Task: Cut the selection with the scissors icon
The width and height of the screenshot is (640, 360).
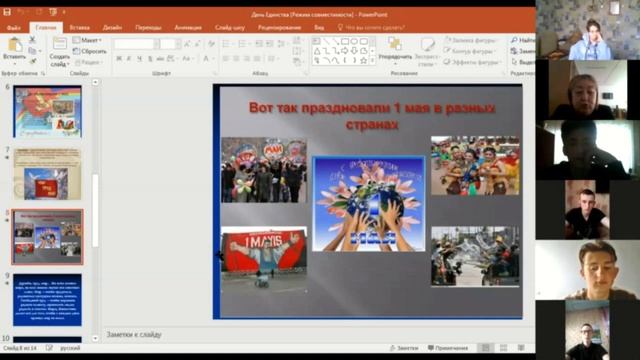Action: coord(32,40)
